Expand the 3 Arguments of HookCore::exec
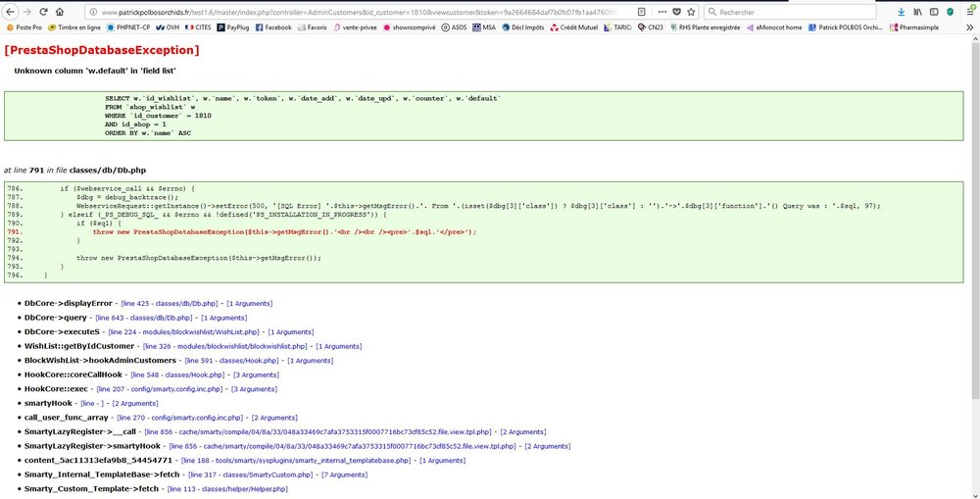 [x=254, y=389]
